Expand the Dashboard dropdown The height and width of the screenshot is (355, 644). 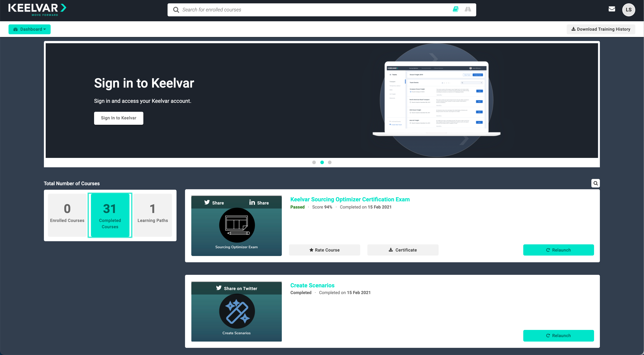point(30,29)
